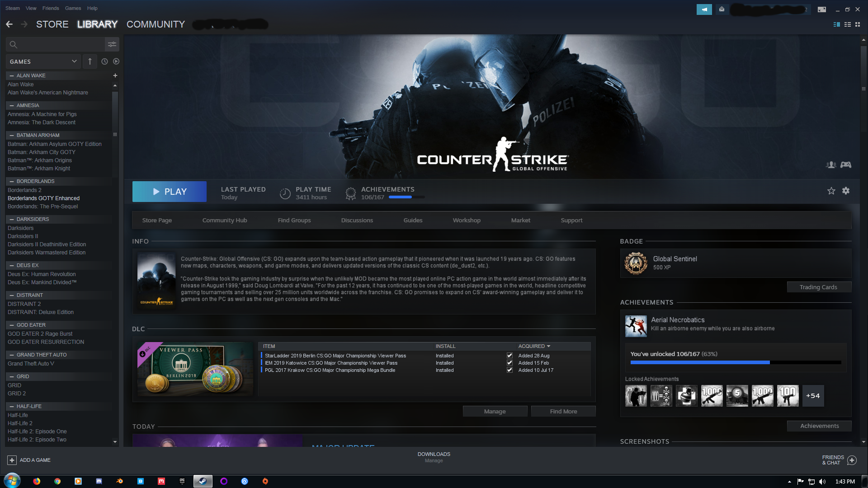Click the achievements unlocked progress bar
Image resolution: width=868 pixels, height=488 pixels.
point(736,362)
